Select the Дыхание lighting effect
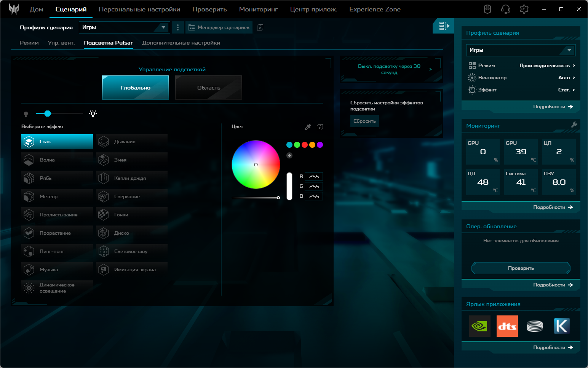Screen dimensions: 588x368 coord(132,142)
